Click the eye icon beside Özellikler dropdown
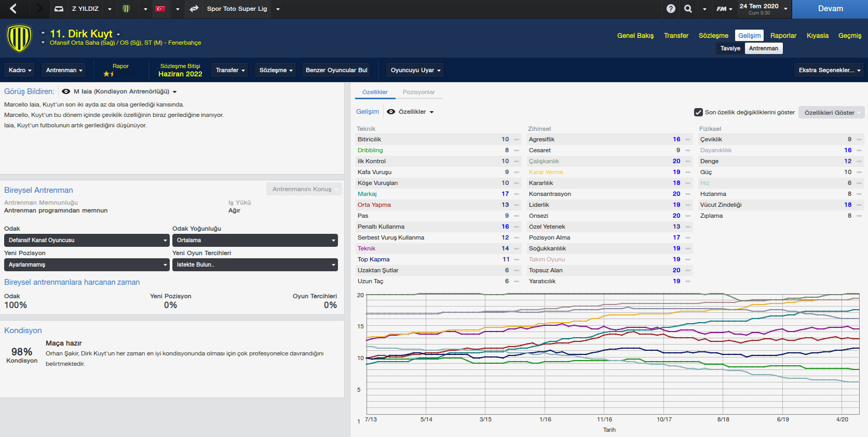The image size is (868, 437). click(391, 112)
